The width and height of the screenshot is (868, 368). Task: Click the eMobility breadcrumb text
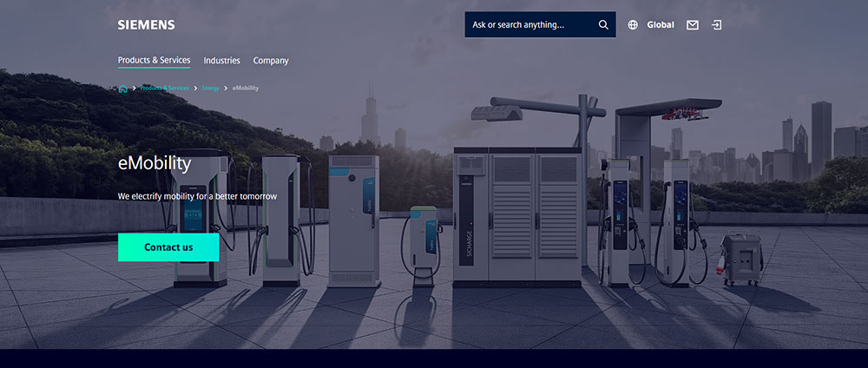click(246, 88)
